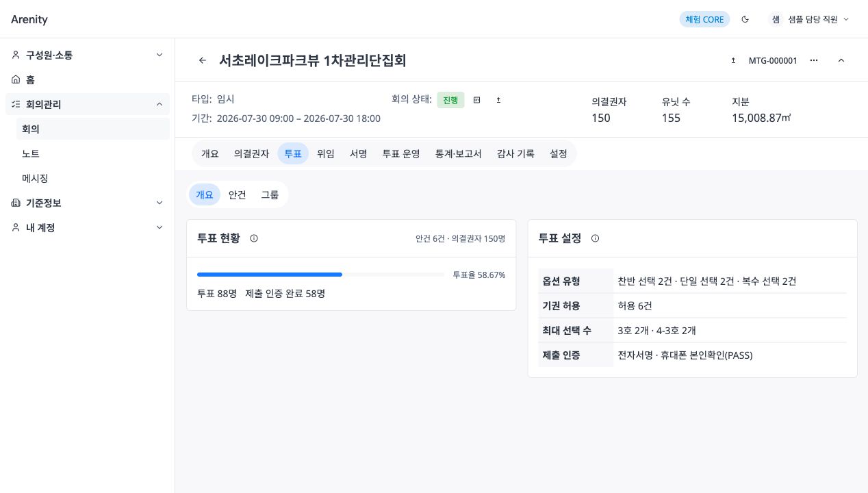Viewport: 868px width, 493px height.
Task: Click the 15,008.87㎡ 지분 value
Action: [x=761, y=118]
